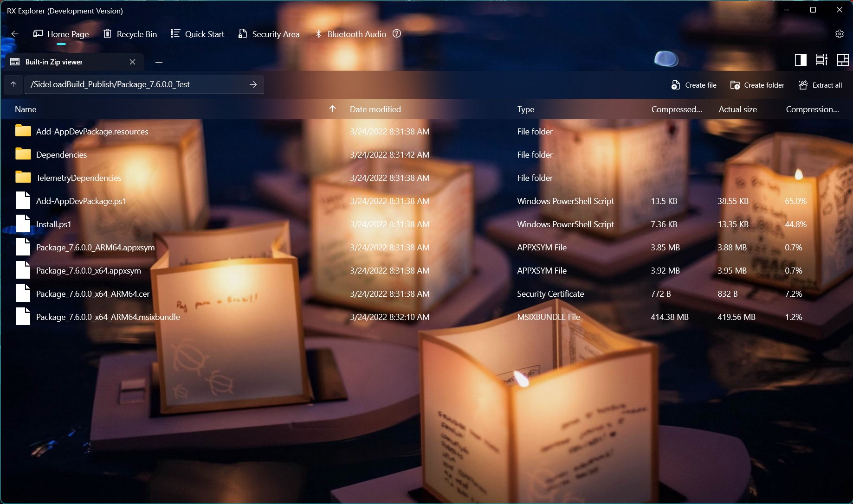This screenshot has height=504, width=853.
Task: Click the Create folder button
Action: pyautogui.click(x=757, y=85)
